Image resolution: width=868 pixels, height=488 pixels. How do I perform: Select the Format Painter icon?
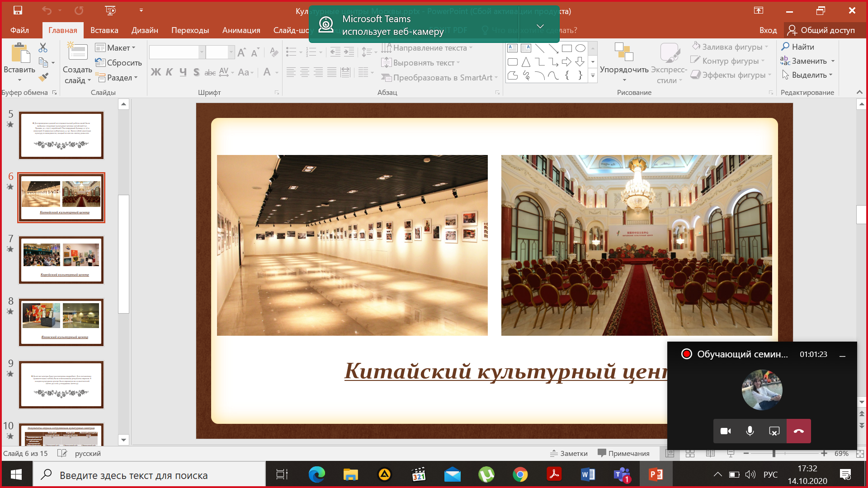[x=43, y=77]
